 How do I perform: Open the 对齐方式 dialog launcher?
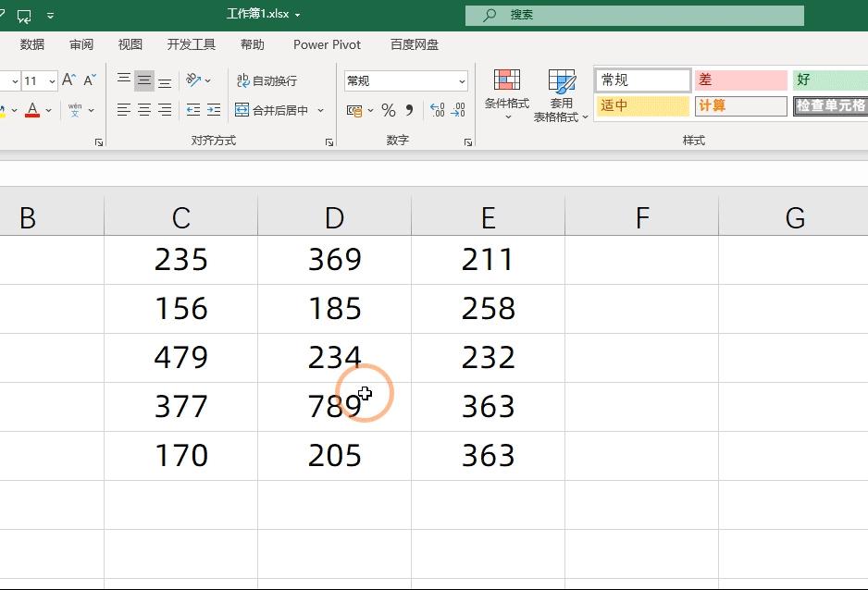click(x=328, y=140)
